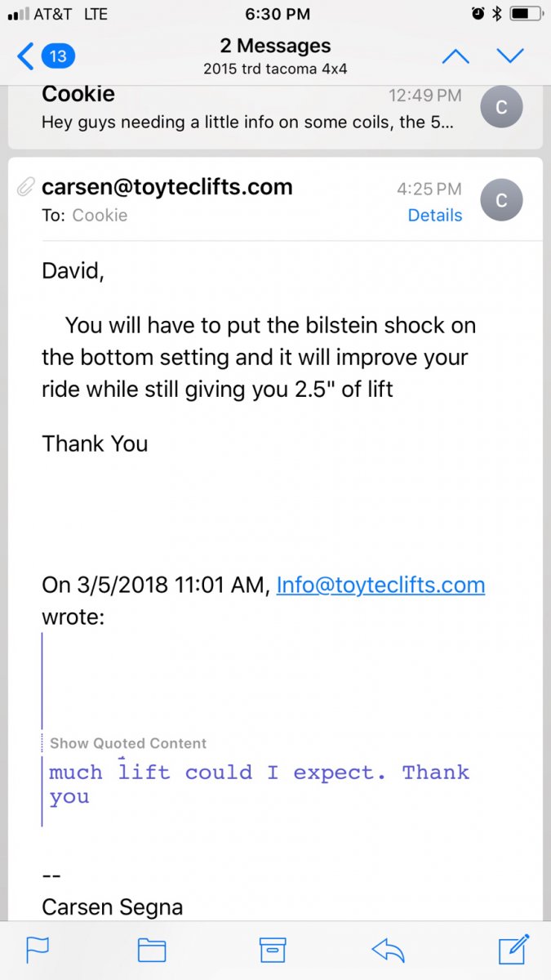Image resolution: width=551 pixels, height=980 pixels.
Task: Go to next message with down arrow
Action: pos(510,56)
